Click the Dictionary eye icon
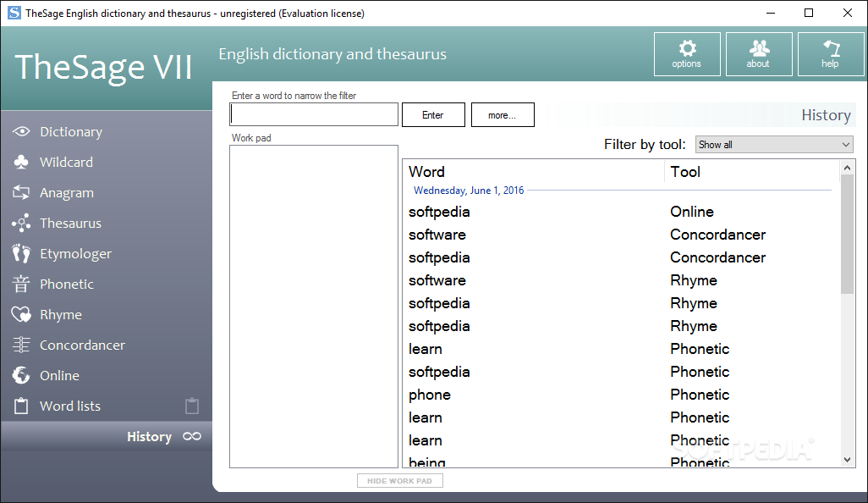The width and height of the screenshot is (868, 503). tap(21, 131)
